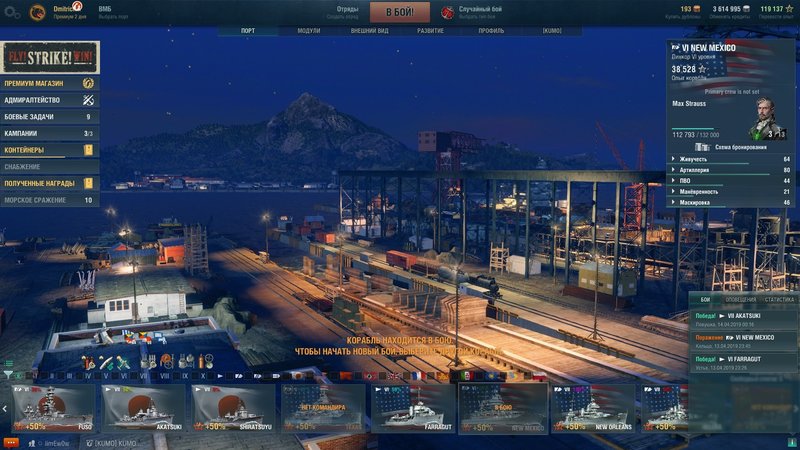Open the Поражение VI New Mexico battle result
800x450 pixels.
[x=742, y=340]
